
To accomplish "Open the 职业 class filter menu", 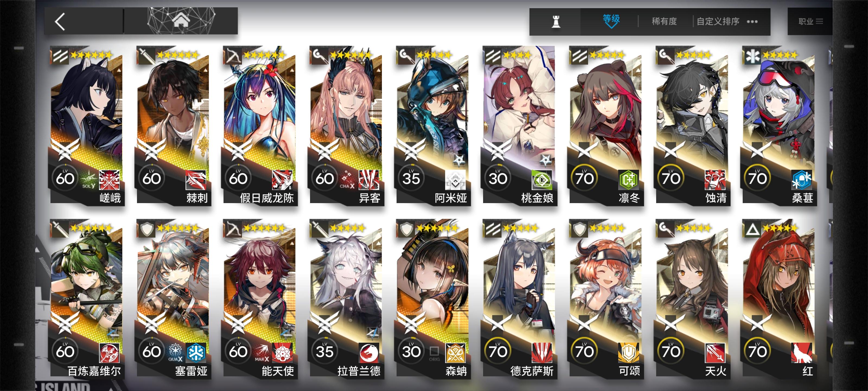I will [x=810, y=22].
